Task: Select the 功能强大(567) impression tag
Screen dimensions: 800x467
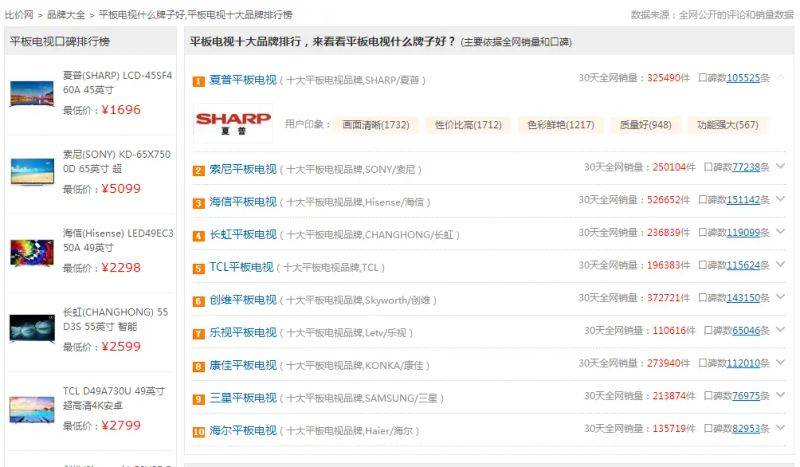Action: point(728,125)
